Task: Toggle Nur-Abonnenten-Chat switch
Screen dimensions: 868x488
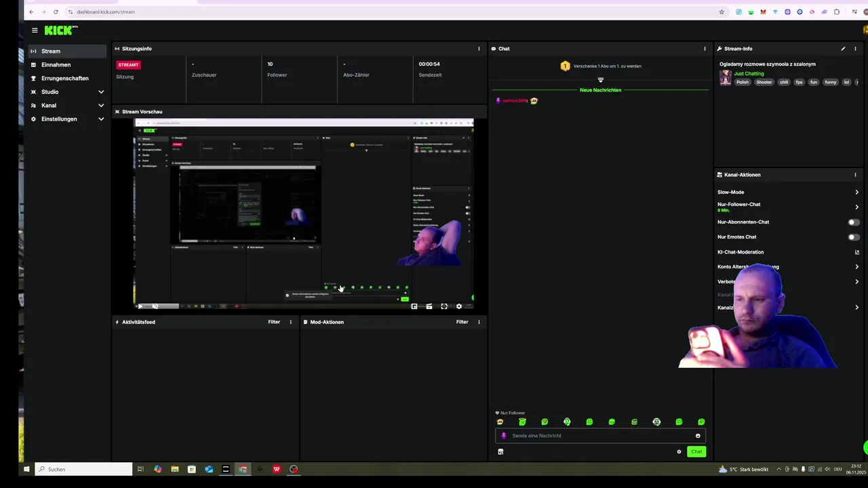Action: 854,222
